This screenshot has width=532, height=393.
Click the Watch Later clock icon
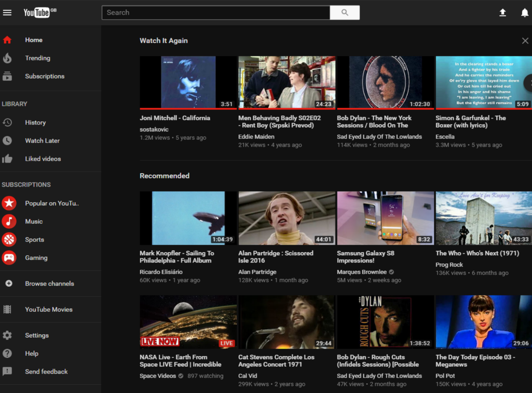(7, 140)
